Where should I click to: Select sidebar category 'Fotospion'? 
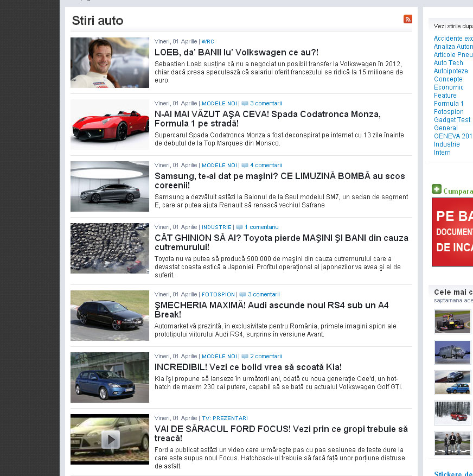click(x=449, y=112)
